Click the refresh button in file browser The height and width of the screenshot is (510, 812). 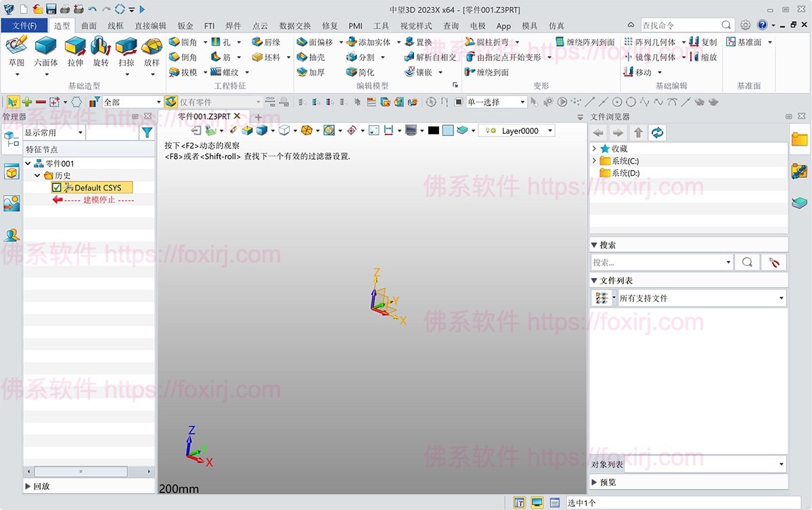657,133
